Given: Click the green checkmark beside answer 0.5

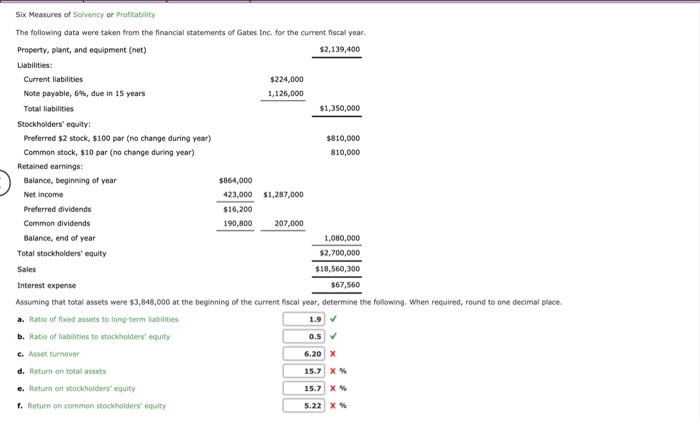Looking at the screenshot, I should 333,336.
